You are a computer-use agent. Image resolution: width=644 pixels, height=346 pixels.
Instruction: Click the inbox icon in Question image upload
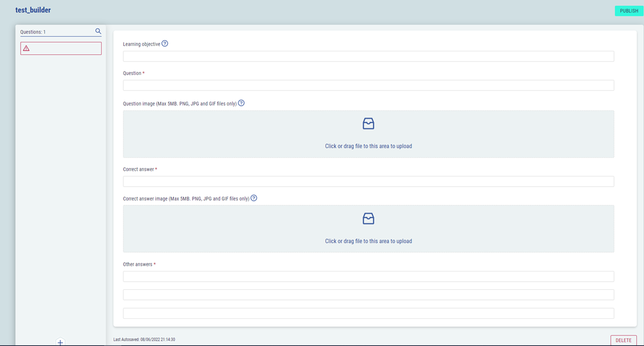coord(368,123)
